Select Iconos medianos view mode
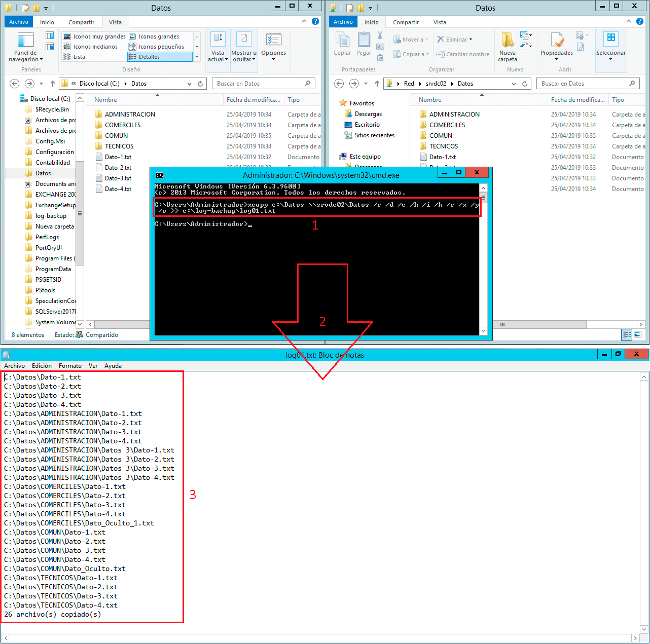Image resolution: width=650 pixels, height=644 pixels. (94, 46)
